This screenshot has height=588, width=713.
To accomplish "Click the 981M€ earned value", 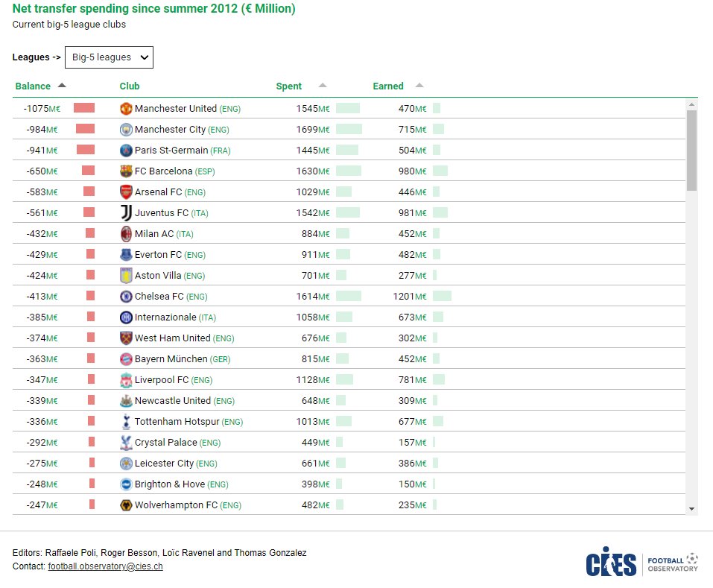I will tap(413, 213).
